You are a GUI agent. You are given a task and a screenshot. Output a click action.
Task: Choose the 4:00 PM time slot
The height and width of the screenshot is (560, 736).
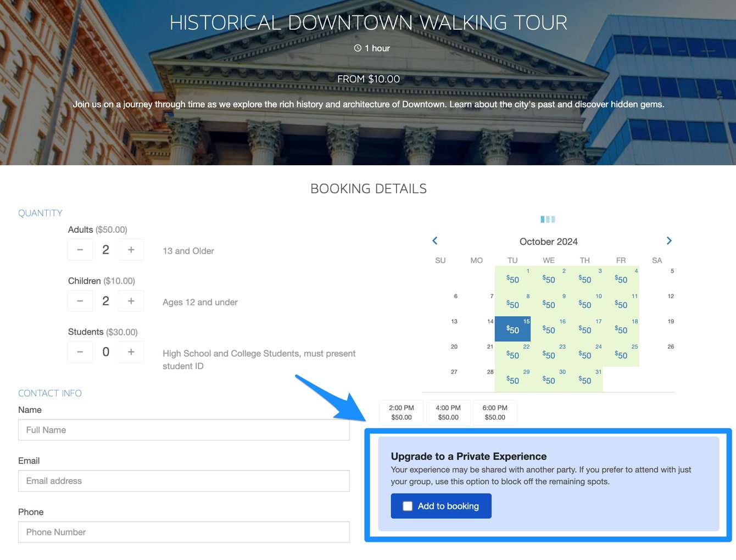coord(448,412)
